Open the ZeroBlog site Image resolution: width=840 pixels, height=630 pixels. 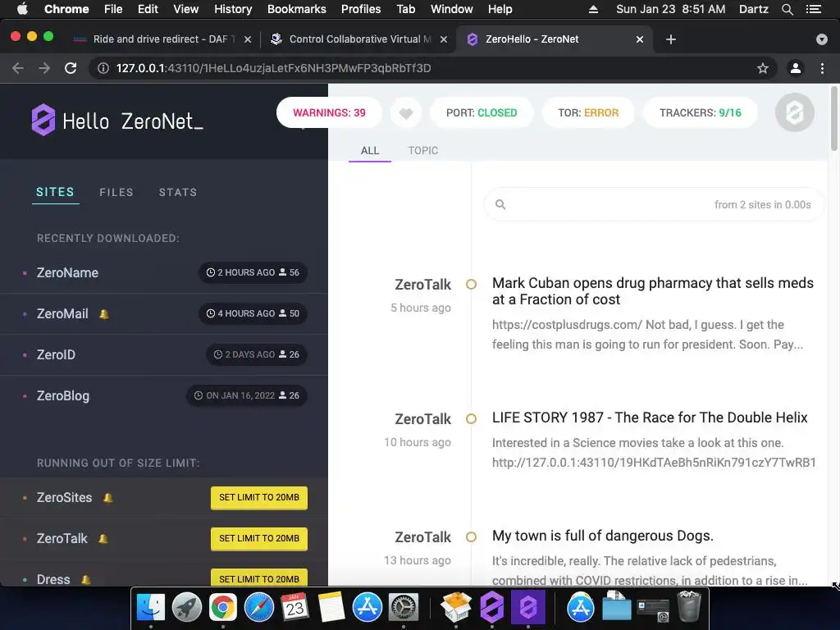tap(62, 396)
